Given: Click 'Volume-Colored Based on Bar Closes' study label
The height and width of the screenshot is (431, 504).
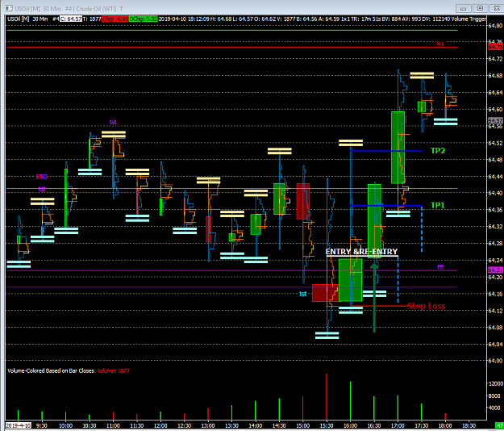Looking at the screenshot, I should click(51, 370).
